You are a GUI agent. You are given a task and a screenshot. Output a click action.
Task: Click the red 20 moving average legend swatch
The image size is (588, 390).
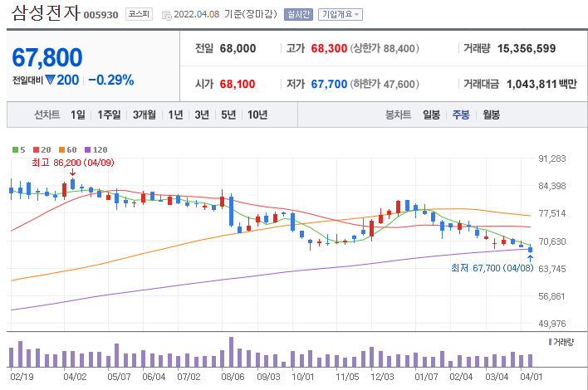tap(36, 150)
